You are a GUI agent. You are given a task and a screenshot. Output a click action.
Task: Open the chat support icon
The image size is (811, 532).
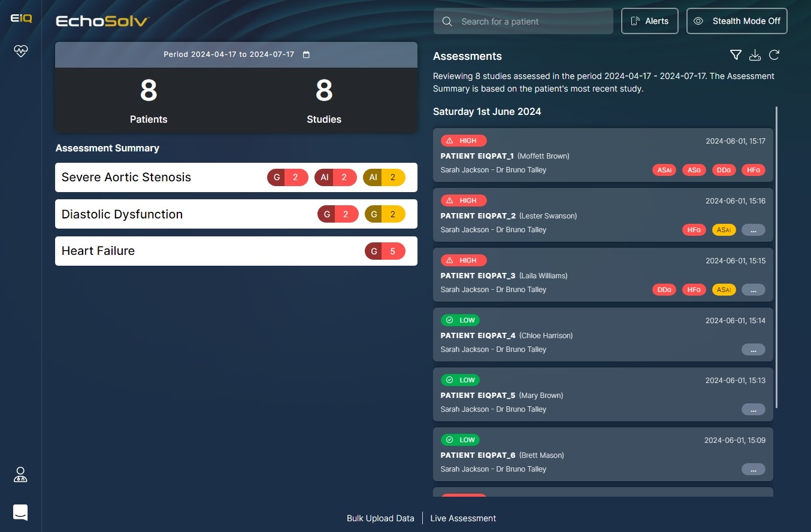point(20,512)
